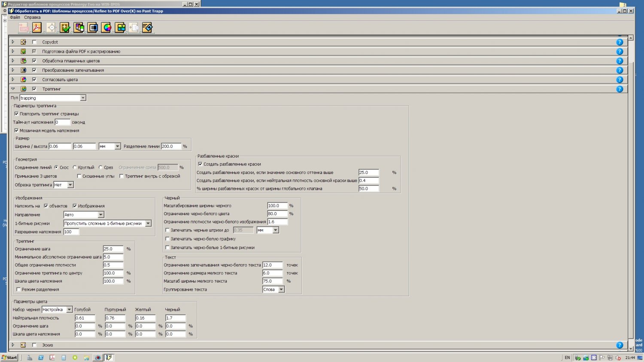
Task: Open the Файл menu
Action: [15, 18]
